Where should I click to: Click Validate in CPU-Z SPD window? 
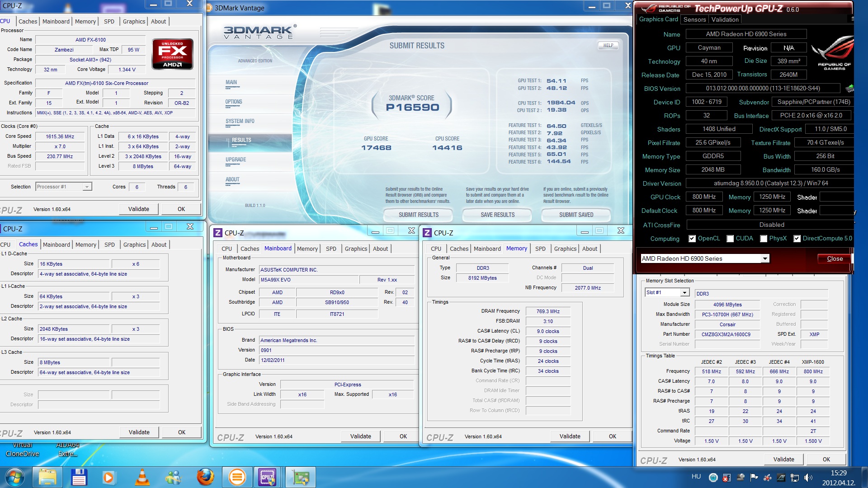783,459
